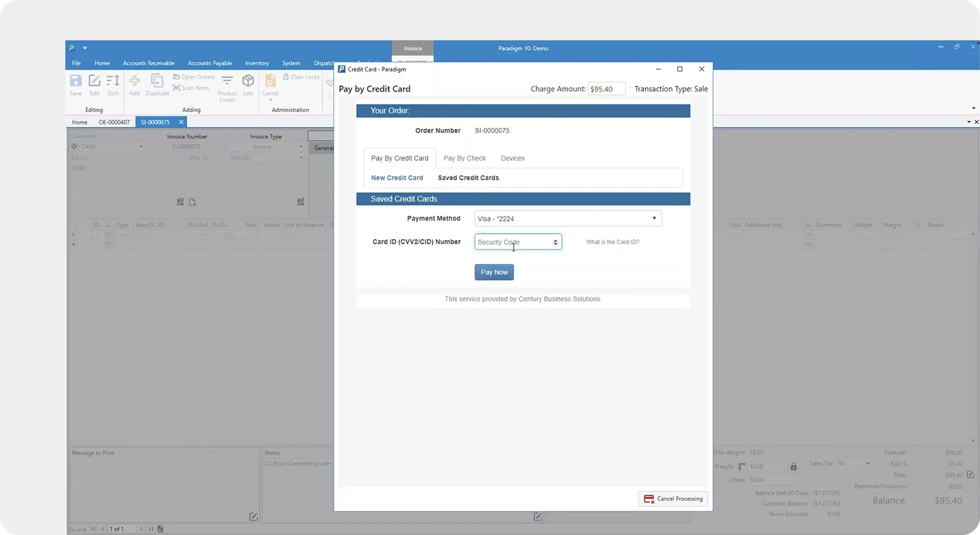
Task: Click Scan Items in the ribbon
Action: tap(191, 88)
